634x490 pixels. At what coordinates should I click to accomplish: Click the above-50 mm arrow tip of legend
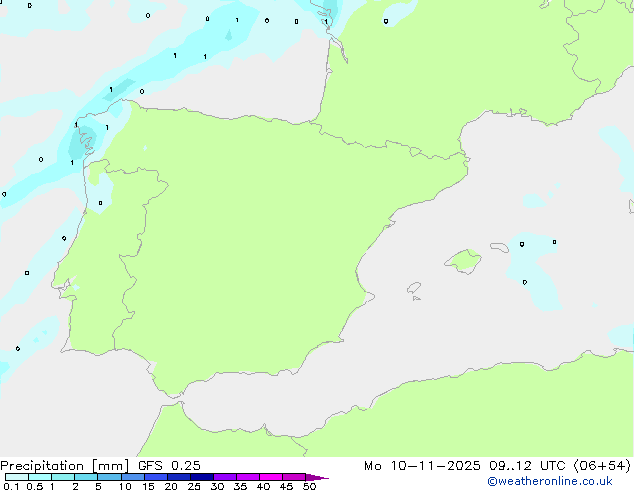pos(317,477)
